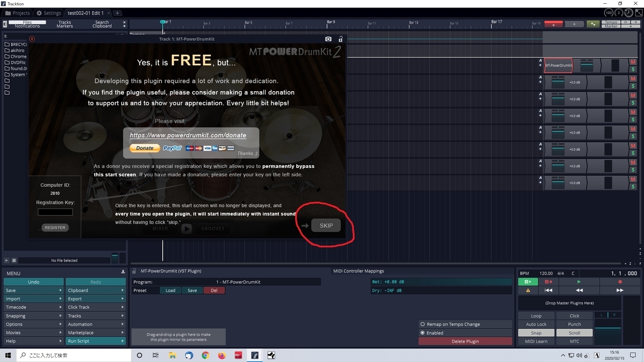Click the SKIP button
644x362 pixels.
pyautogui.click(x=326, y=226)
